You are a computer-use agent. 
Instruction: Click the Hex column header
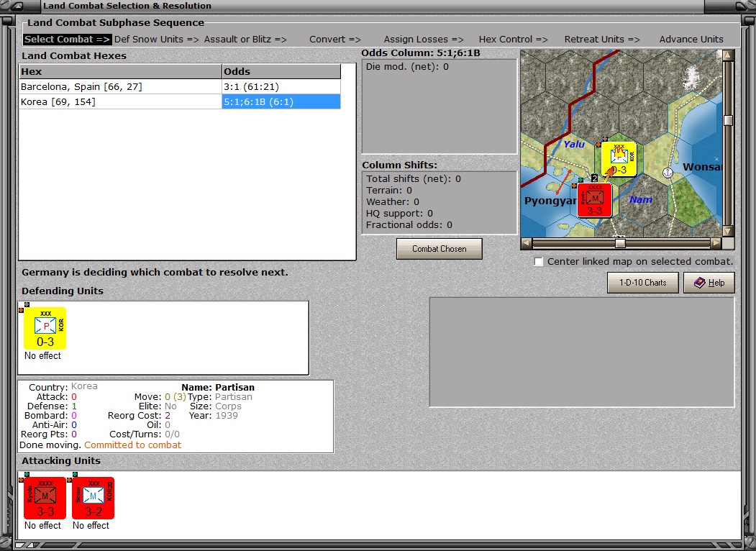coord(120,71)
